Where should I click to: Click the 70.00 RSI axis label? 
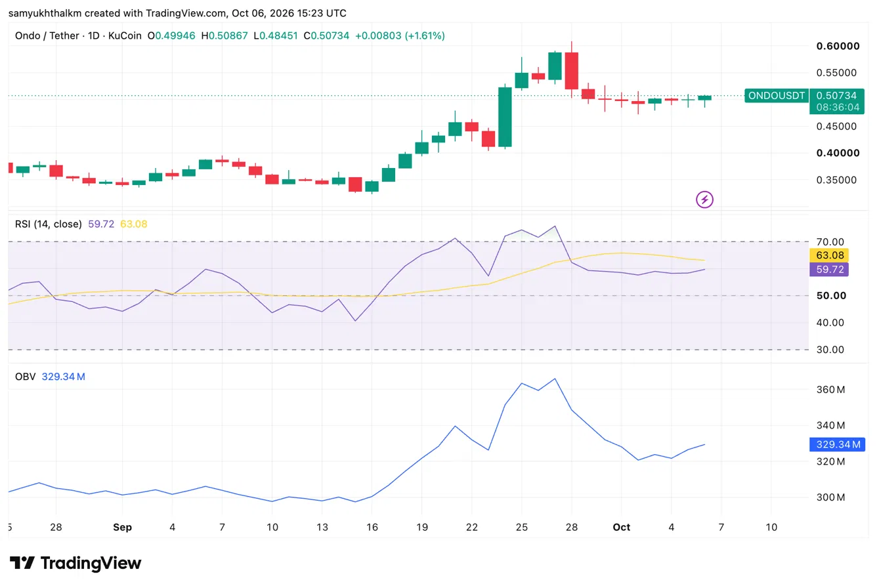pyautogui.click(x=830, y=242)
